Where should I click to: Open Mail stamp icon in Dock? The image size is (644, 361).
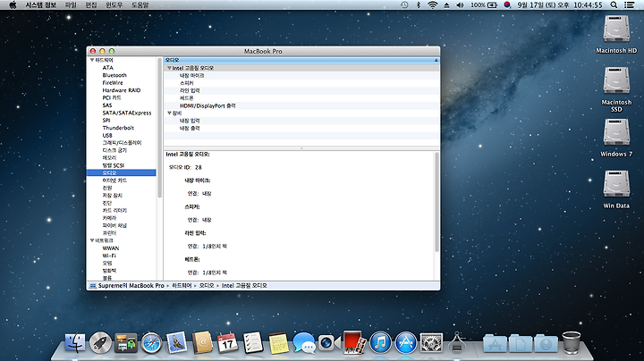click(177, 343)
